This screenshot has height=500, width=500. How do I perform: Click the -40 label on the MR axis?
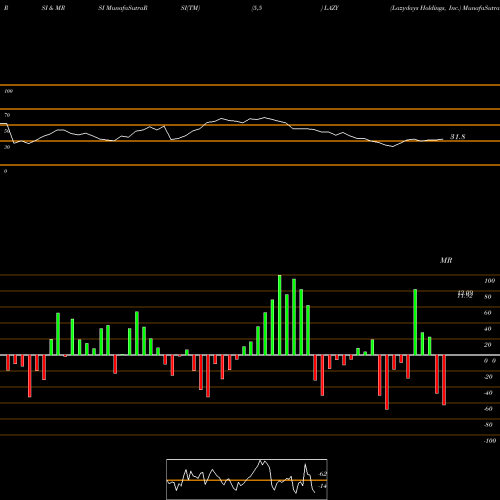(x=488, y=393)
